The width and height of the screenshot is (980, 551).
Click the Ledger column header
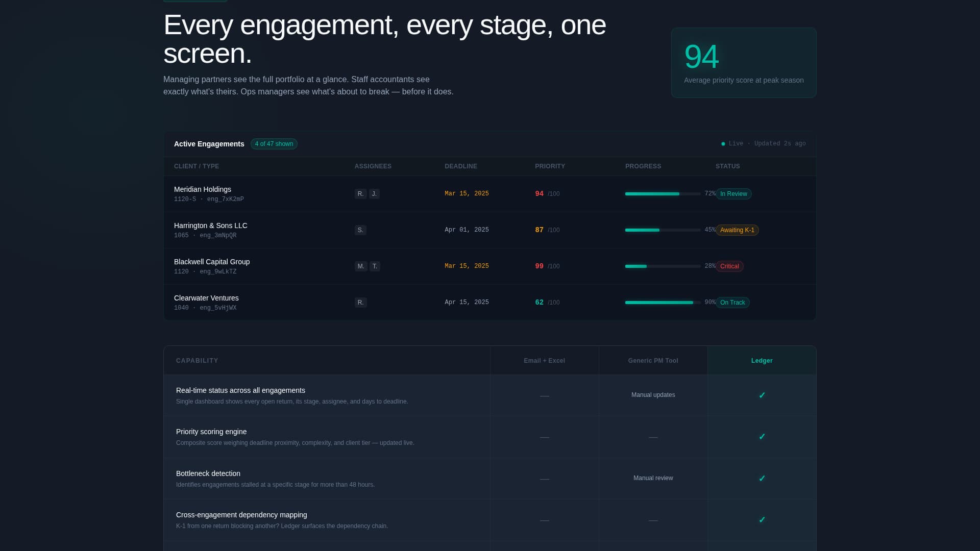coord(762,361)
